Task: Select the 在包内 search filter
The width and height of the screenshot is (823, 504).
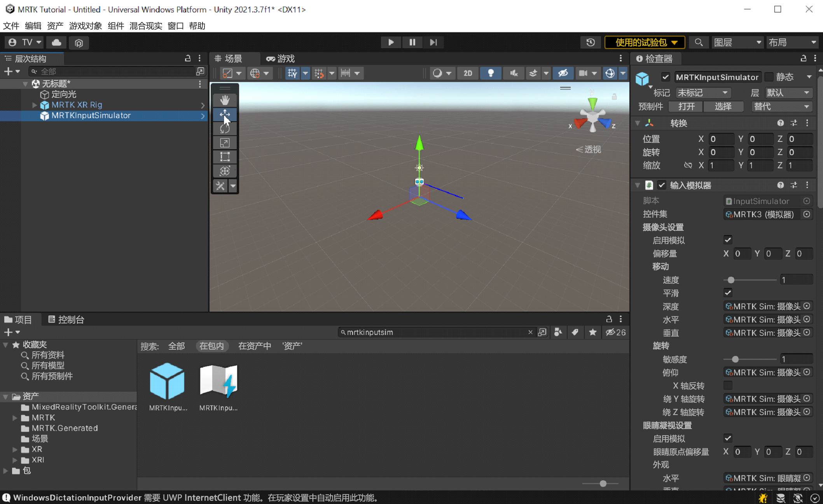Action: pos(211,346)
